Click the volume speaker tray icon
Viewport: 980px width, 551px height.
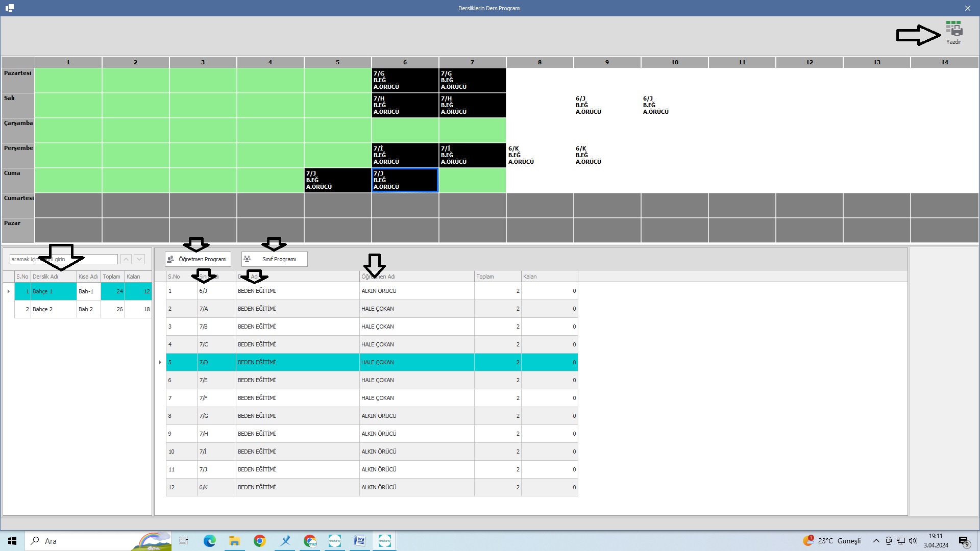point(913,541)
